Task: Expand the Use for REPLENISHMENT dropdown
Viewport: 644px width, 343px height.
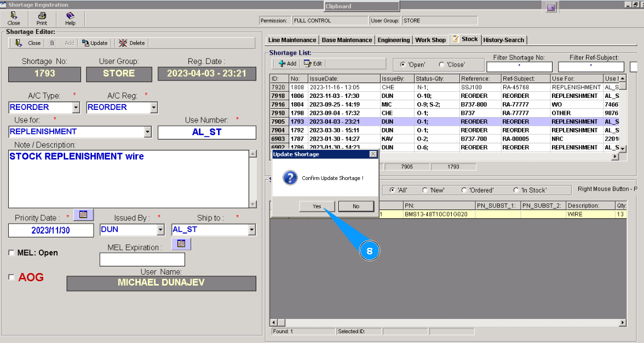Action: 147,132
